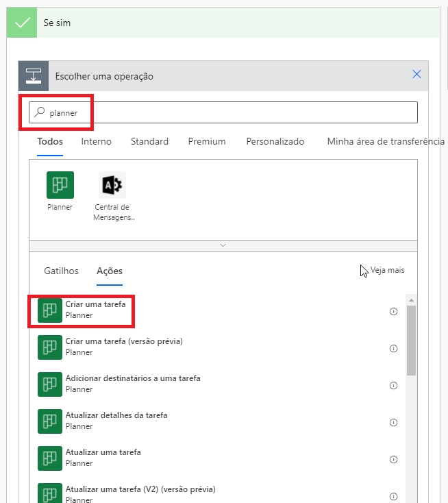448x503 pixels.
Task: Show info for Atualizar detalhes da tarefa
Action: [393, 423]
